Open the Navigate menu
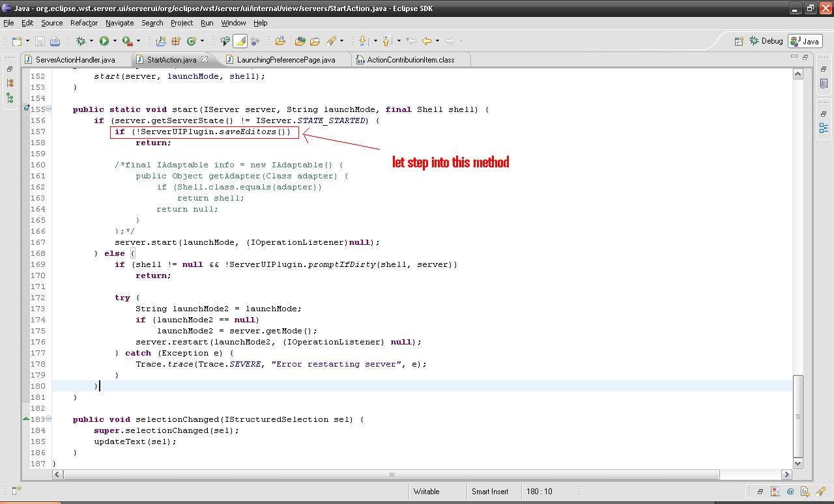The height and width of the screenshot is (504, 834). [119, 23]
